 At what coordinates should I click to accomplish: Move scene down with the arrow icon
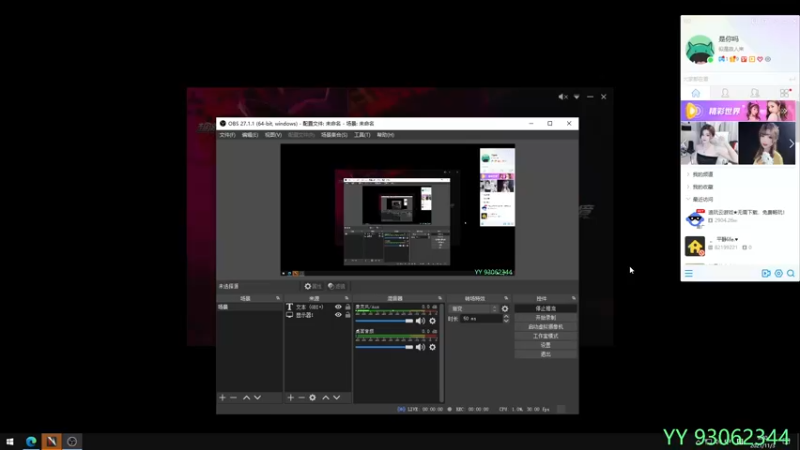(x=258, y=397)
